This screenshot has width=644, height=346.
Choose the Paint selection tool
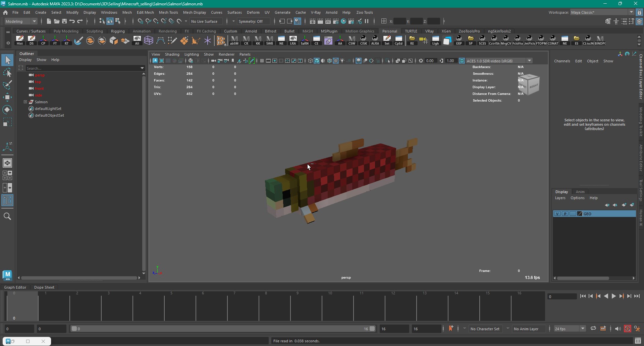click(x=7, y=85)
